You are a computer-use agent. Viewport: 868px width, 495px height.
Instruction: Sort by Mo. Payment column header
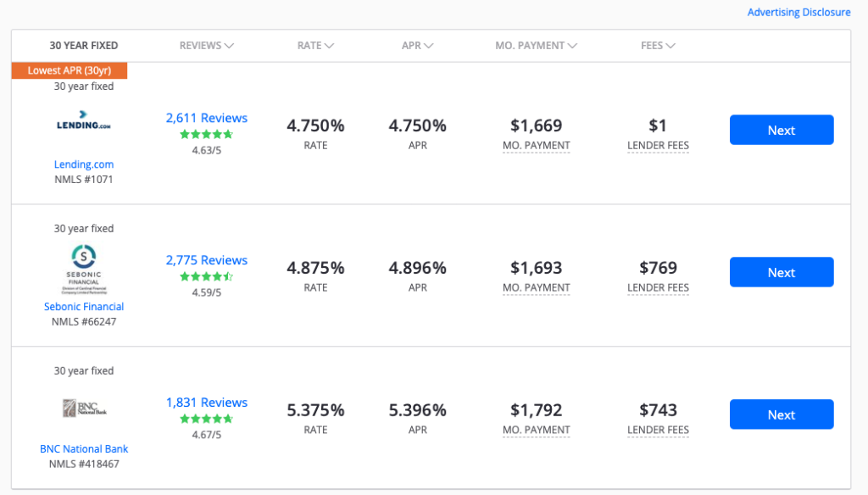(x=536, y=46)
